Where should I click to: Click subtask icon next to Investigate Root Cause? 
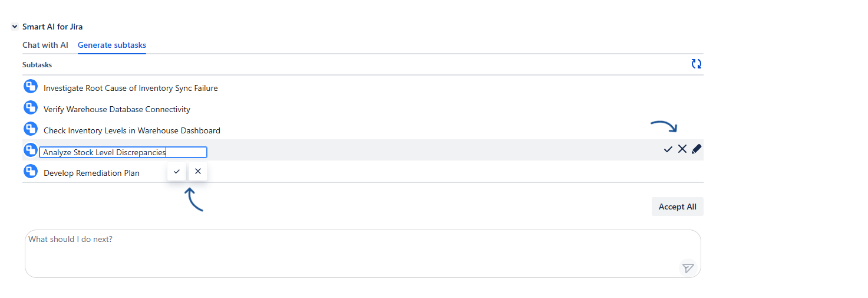[31, 87]
